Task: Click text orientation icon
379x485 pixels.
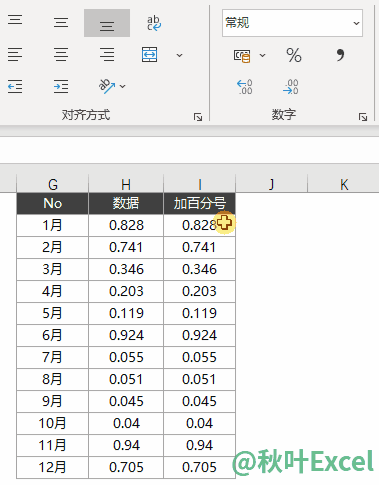Action: 107,86
